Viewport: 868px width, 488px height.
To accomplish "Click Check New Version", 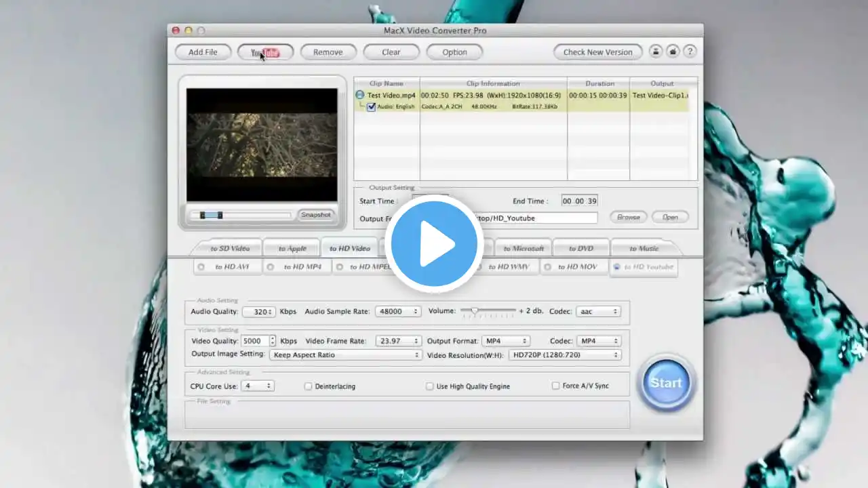I will 597,52.
